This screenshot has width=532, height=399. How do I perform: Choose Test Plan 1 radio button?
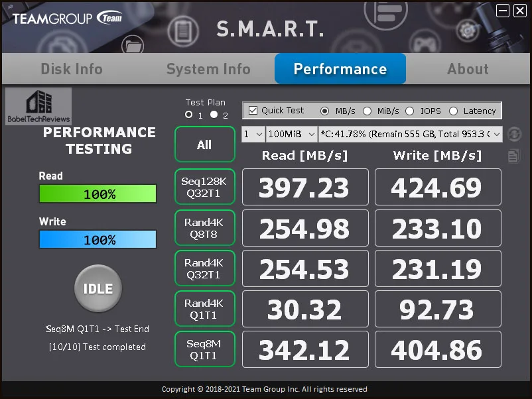point(189,115)
